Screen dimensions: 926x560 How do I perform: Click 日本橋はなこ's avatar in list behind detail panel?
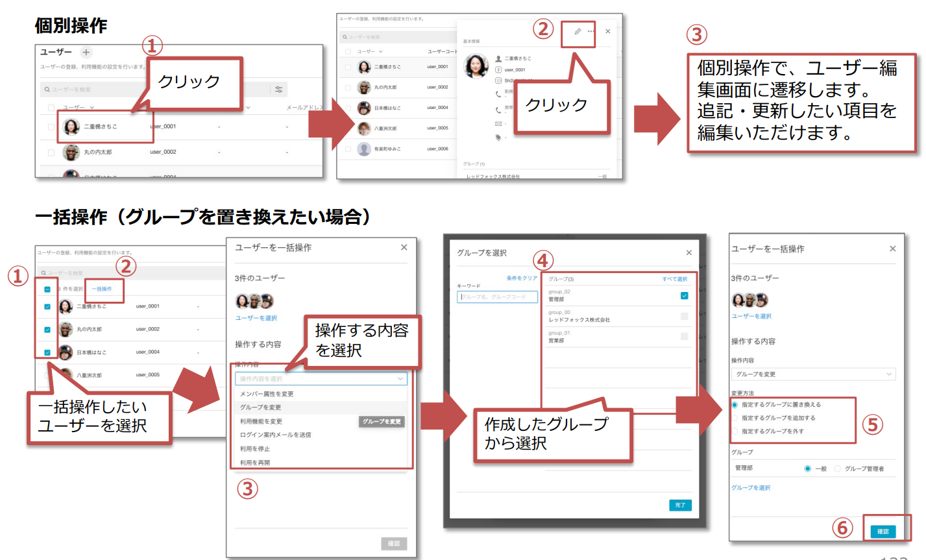pos(364,108)
